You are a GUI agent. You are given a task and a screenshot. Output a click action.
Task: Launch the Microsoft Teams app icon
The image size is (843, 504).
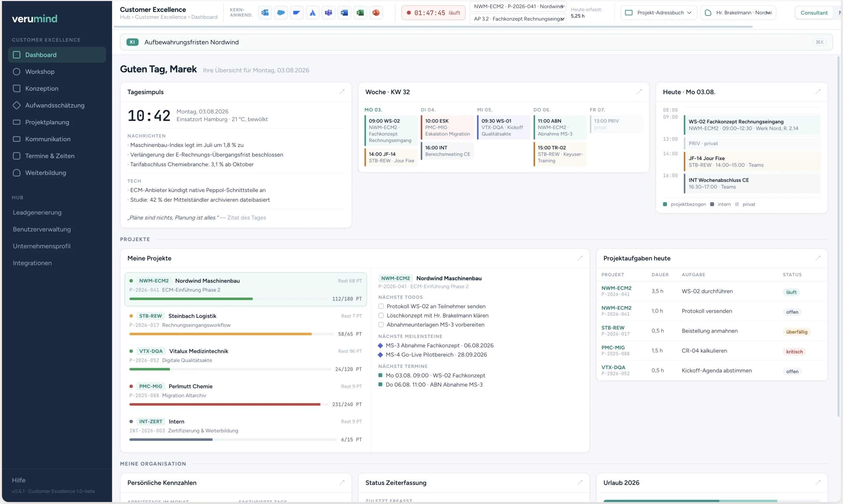[328, 13]
